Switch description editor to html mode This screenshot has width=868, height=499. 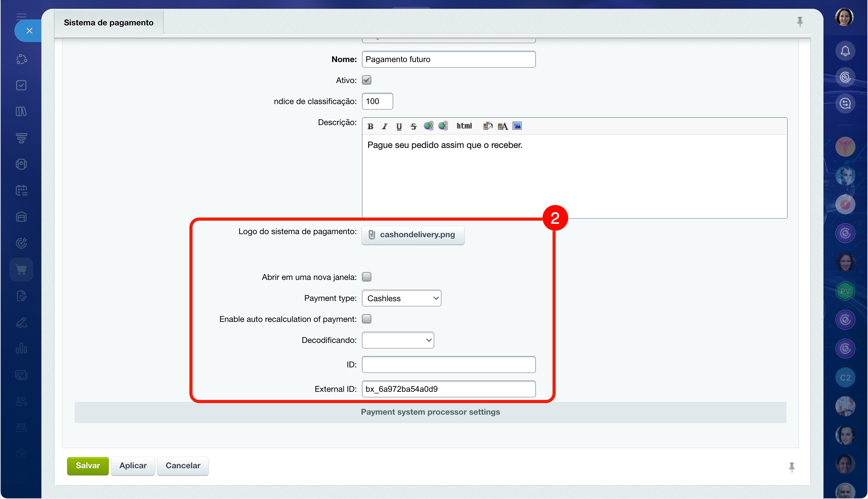[464, 126]
